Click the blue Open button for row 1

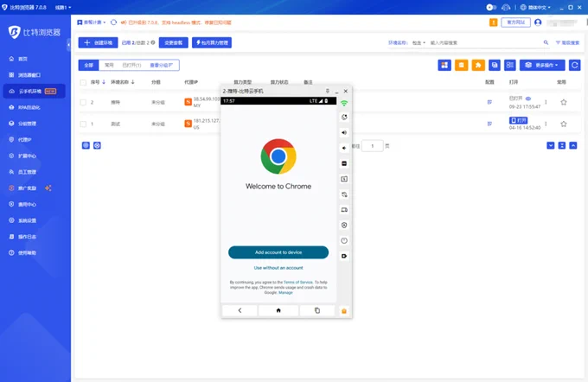click(x=518, y=120)
